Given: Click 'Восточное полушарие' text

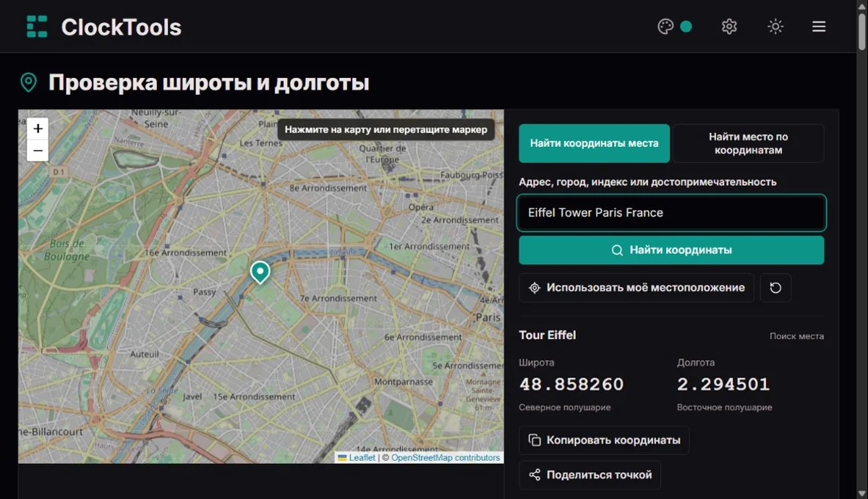Looking at the screenshot, I should coord(725,407).
